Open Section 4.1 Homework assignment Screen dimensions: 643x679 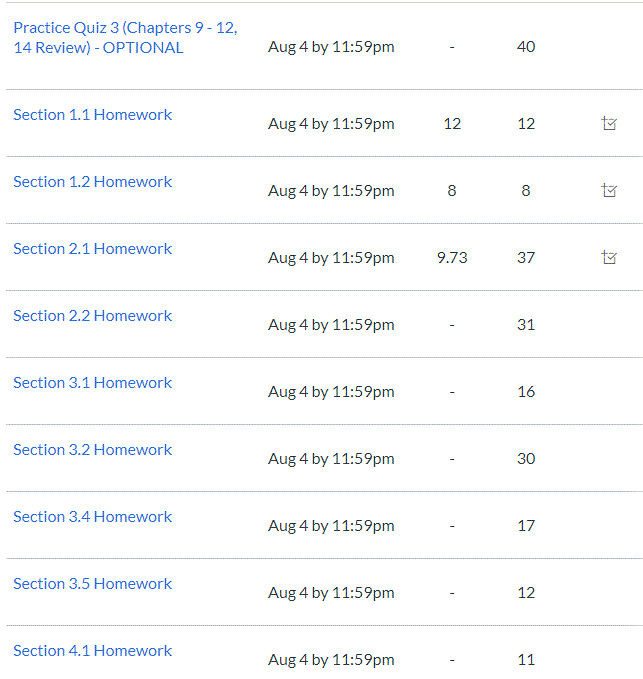(93, 651)
